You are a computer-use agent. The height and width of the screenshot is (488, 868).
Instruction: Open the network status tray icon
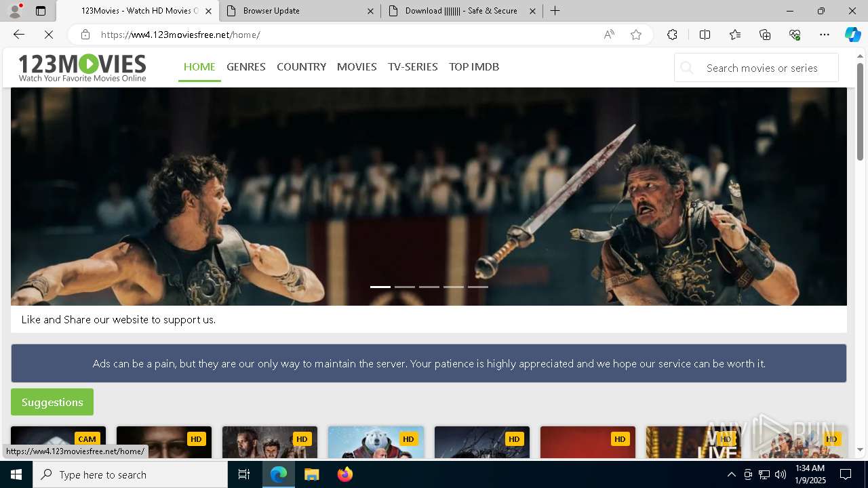click(764, 474)
